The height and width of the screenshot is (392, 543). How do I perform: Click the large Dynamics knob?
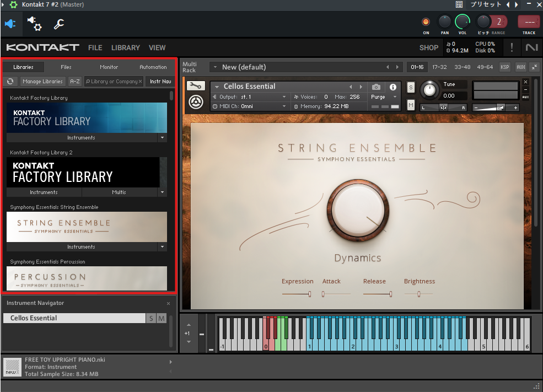click(x=358, y=210)
